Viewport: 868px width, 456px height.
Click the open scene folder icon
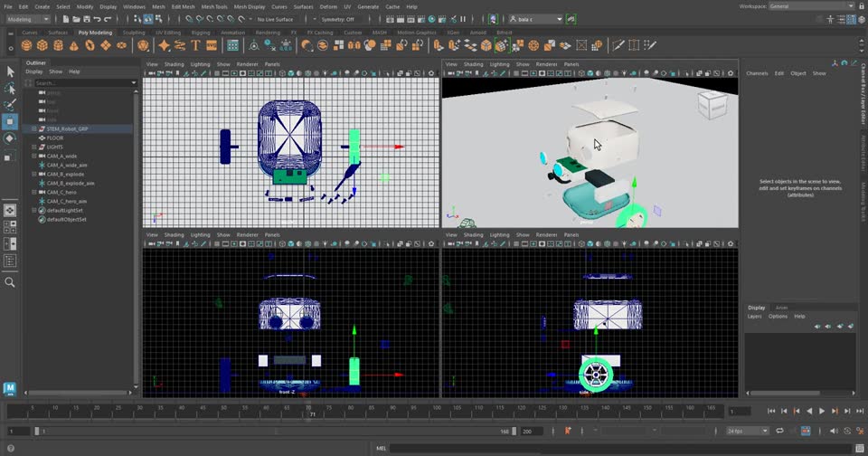76,19
